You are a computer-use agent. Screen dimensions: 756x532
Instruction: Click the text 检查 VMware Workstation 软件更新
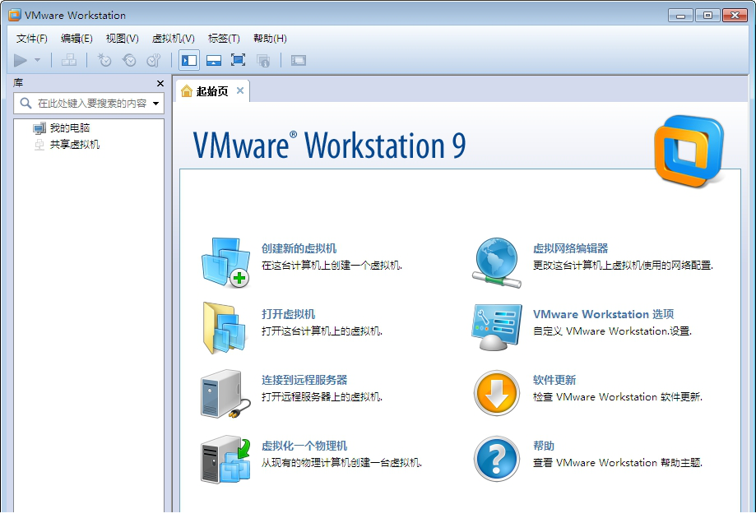[618, 397]
